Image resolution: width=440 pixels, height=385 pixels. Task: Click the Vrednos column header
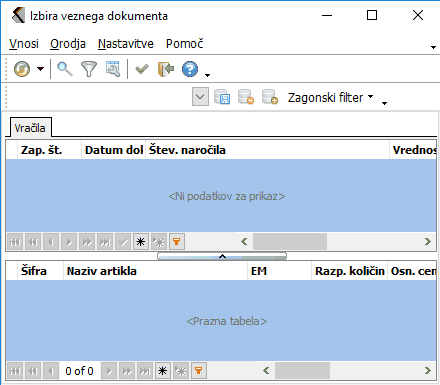click(x=413, y=150)
